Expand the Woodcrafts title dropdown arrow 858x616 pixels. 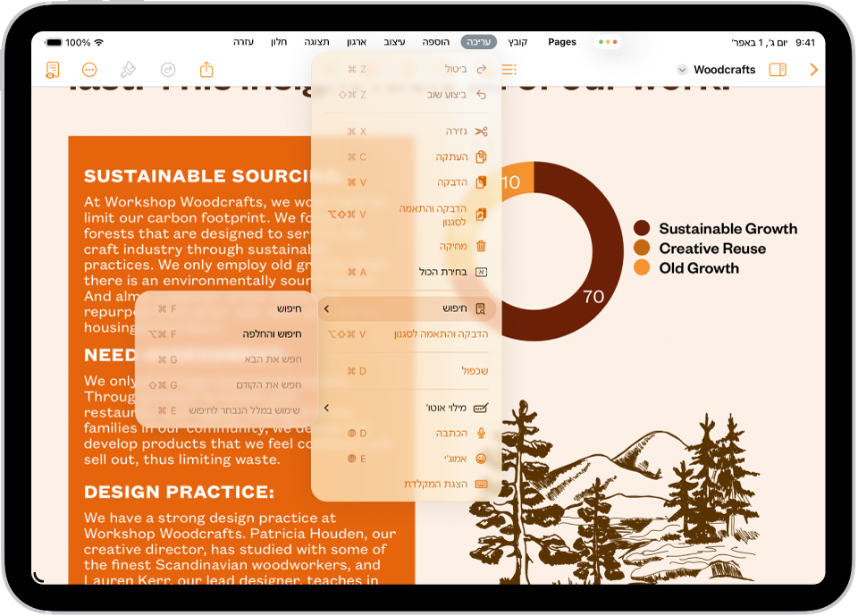(x=682, y=70)
